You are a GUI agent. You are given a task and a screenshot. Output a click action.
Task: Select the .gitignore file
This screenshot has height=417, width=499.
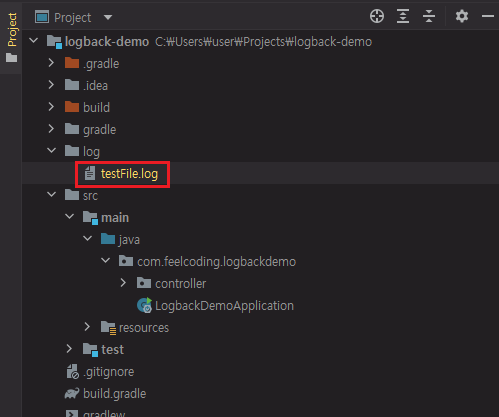coord(109,372)
